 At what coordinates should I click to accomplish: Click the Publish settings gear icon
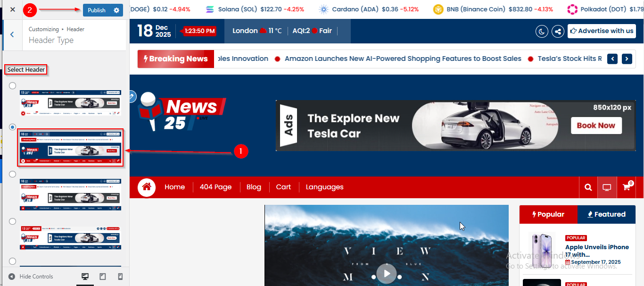point(116,10)
